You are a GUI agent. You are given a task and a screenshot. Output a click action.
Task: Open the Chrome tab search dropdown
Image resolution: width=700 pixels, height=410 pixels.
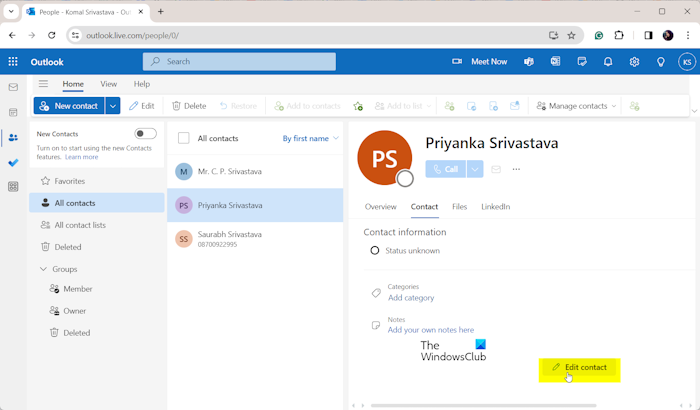11,12
